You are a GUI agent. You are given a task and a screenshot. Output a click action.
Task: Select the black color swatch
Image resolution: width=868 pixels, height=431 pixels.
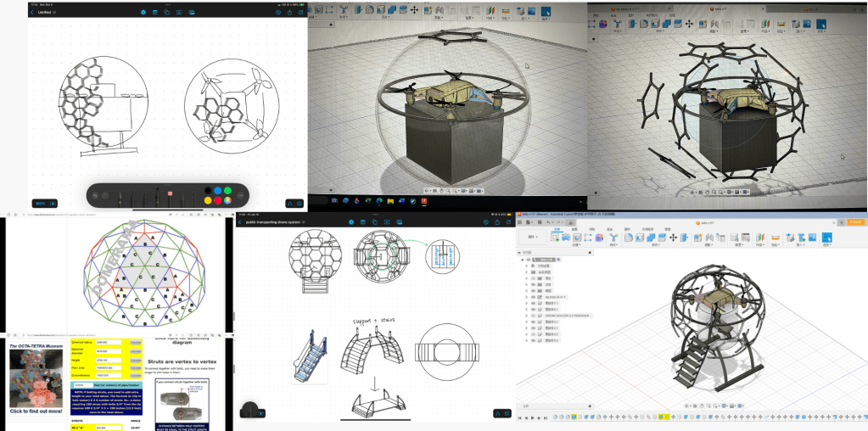pyautogui.click(x=209, y=190)
